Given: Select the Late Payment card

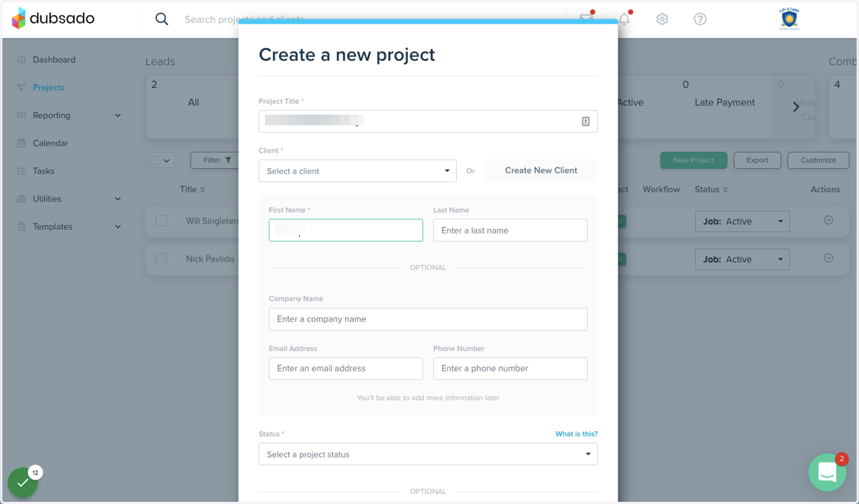Looking at the screenshot, I should click(x=724, y=102).
